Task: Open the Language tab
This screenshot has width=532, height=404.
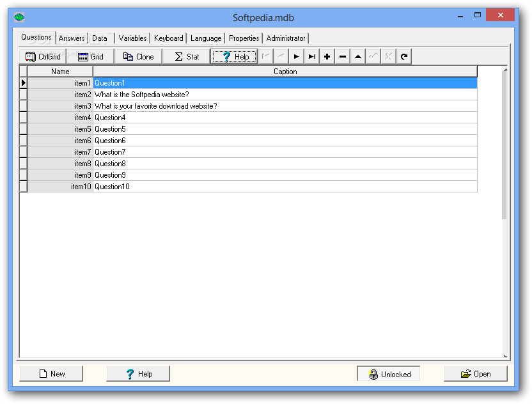Action: (x=206, y=38)
